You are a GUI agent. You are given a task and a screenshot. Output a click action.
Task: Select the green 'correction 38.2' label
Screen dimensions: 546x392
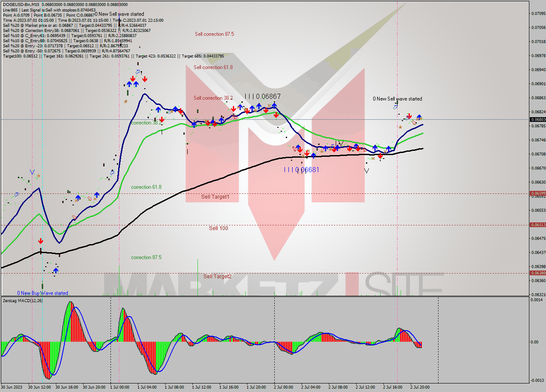(x=146, y=123)
